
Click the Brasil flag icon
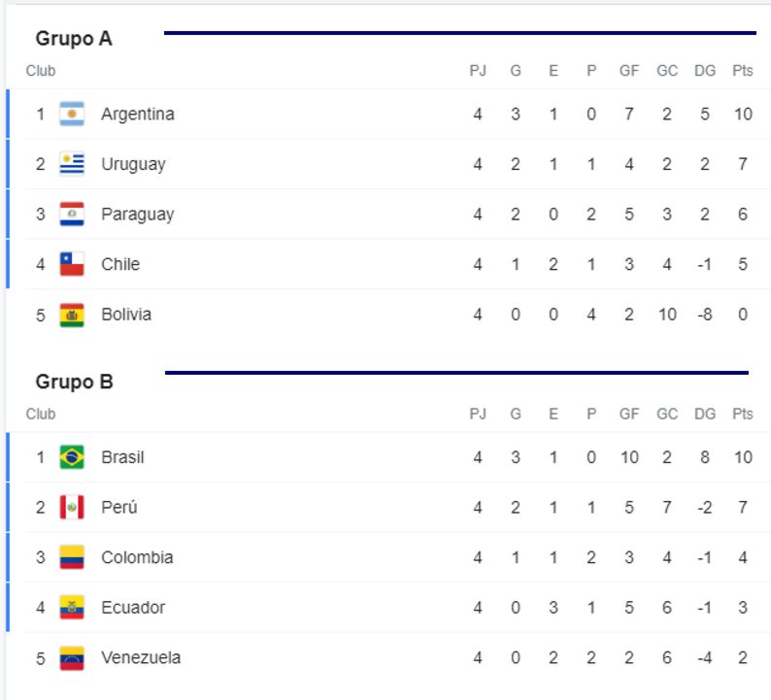point(72,457)
